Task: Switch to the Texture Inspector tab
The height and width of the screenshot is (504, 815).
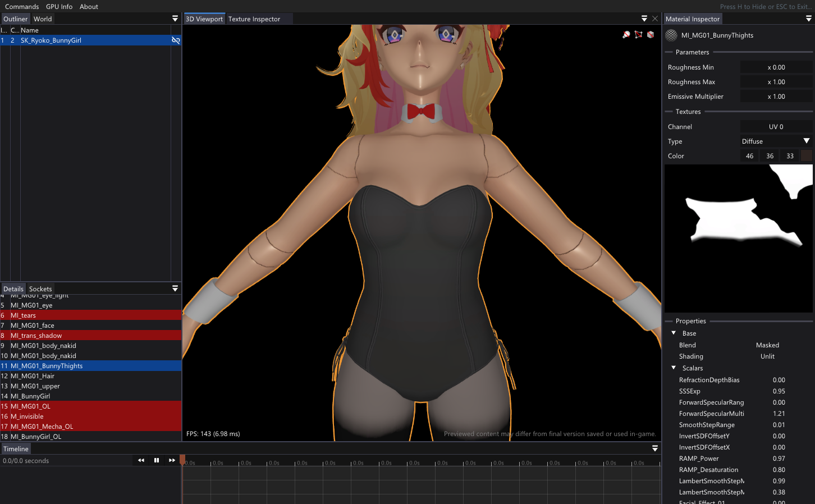Action: pos(254,19)
